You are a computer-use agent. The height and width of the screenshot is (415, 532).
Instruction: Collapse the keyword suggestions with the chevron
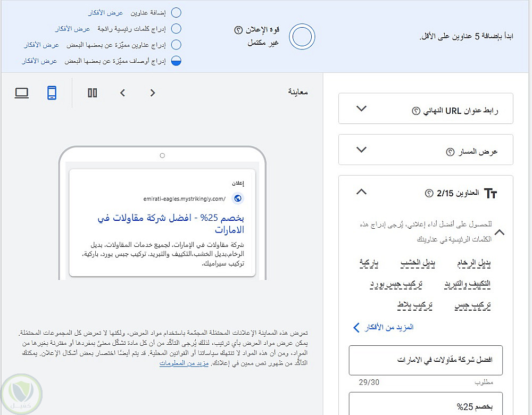point(500,233)
